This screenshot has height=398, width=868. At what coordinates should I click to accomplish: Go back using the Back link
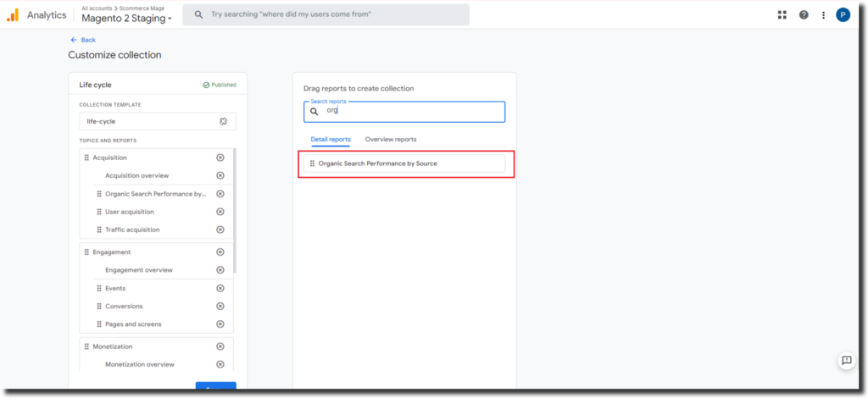[x=83, y=40]
